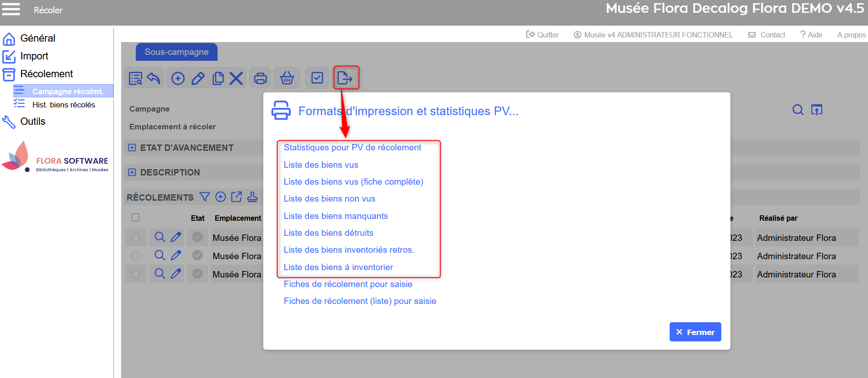Viewport: 868px width, 378px height.
Task: Open Hist. biens récolés menu item
Action: coord(64,105)
